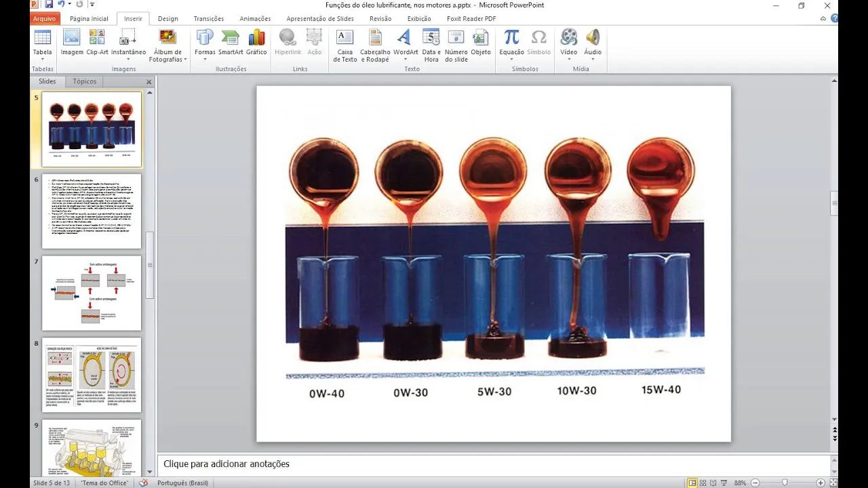This screenshot has height=488, width=868.
Task: Select slide 6 thumbnail
Action: click(92, 211)
